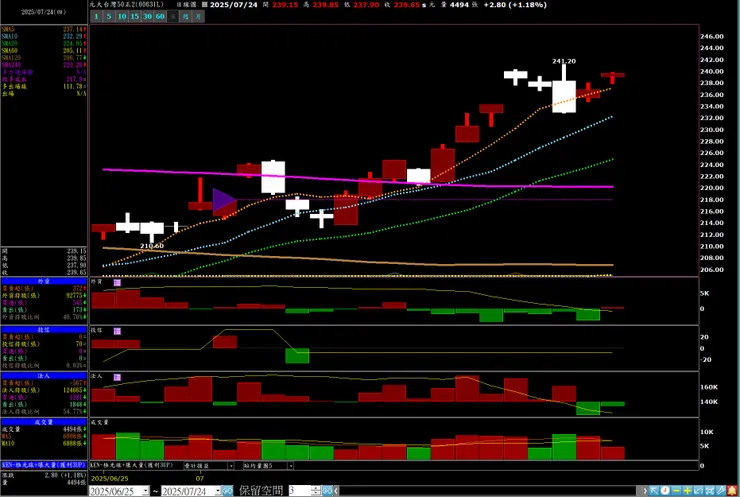
Task: Click the arrow cursor tool icon
Action: 654,491
